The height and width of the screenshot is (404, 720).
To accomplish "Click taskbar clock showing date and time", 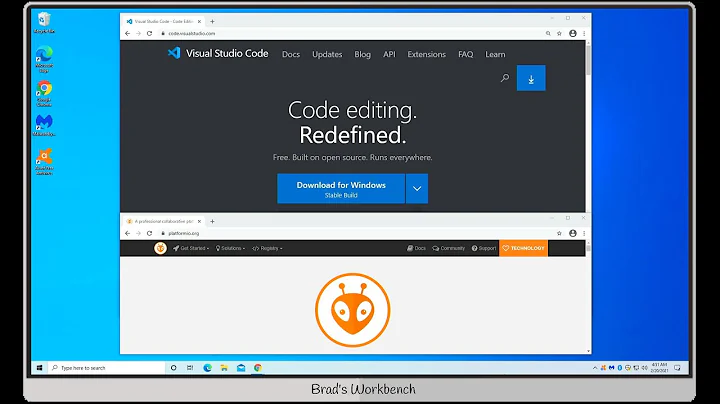I will 659,368.
